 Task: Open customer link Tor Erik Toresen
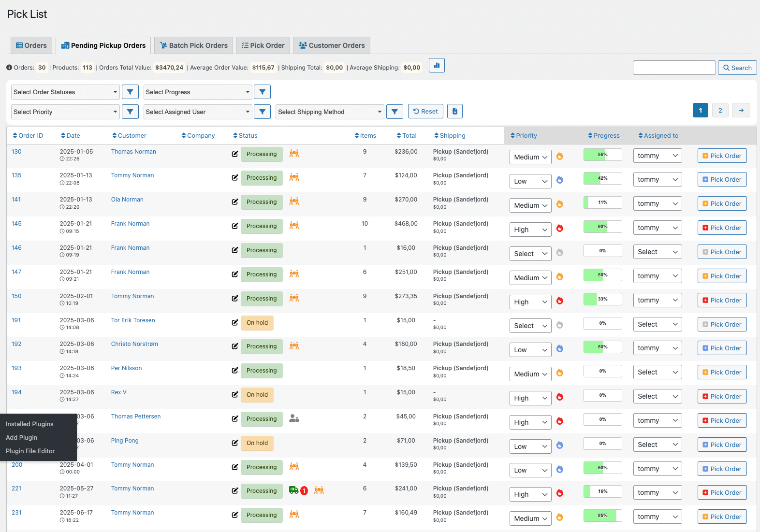(133, 320)
